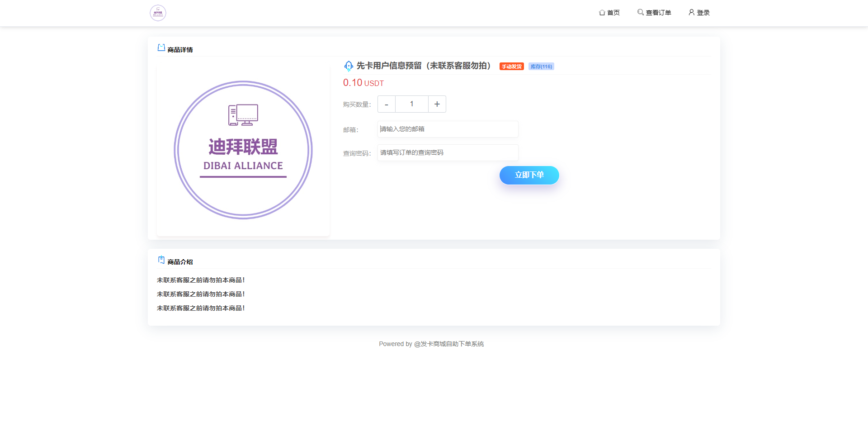868x432 pixels.
Task: Click the 库存(116) stock badge
Action: [541, 66]
